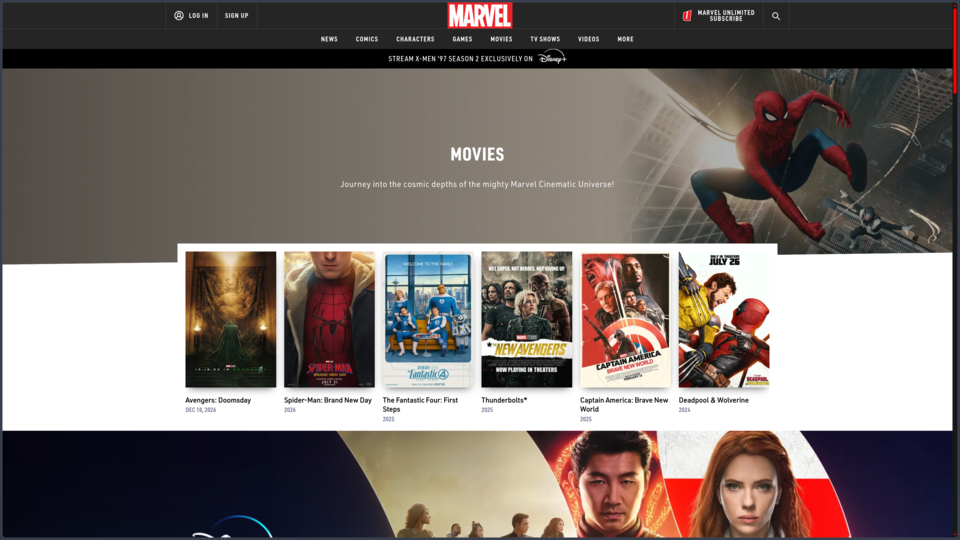Image resolution: width=960 pixels, height=540 pixels.
Task: Click the Thunderbolts* title text
Action: 504,400
